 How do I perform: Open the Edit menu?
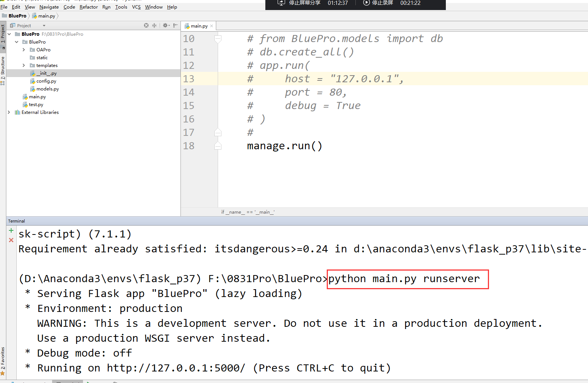click(16, 7)
